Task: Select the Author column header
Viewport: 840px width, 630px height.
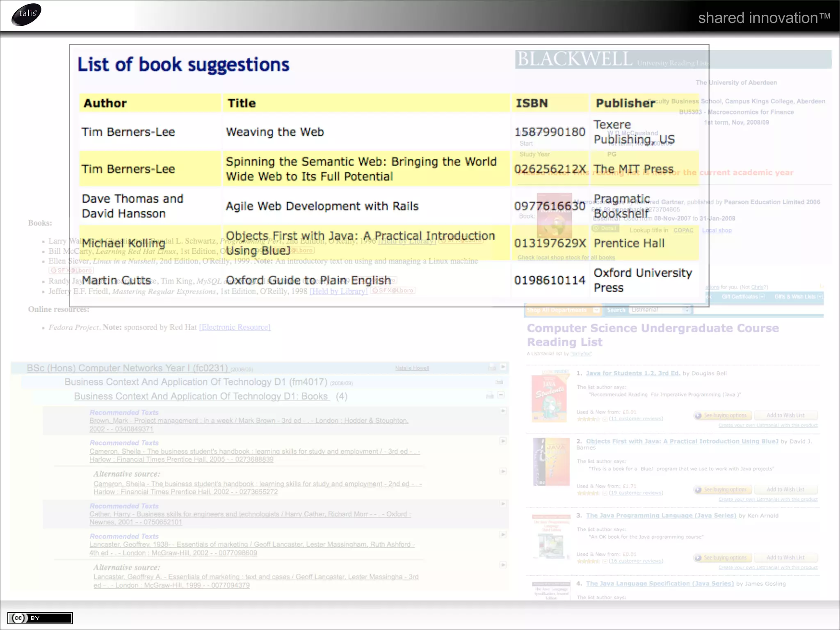Action: click(150, 103)
